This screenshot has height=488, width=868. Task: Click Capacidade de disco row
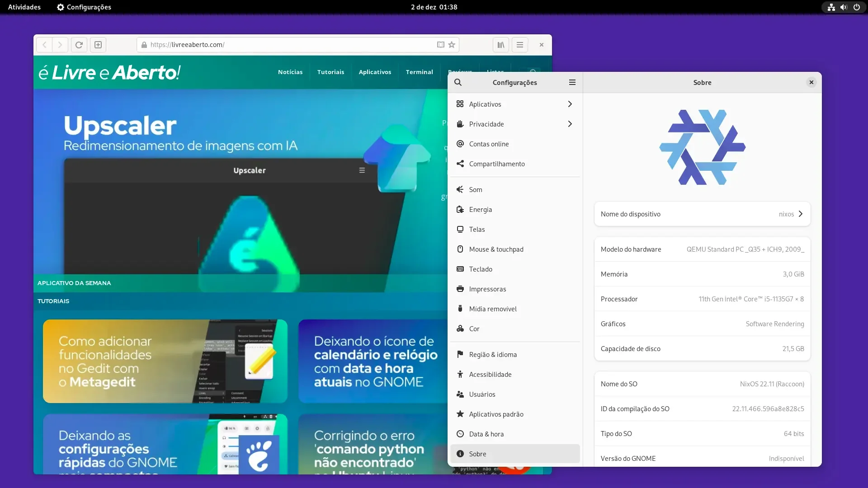(x=702, y=349)
